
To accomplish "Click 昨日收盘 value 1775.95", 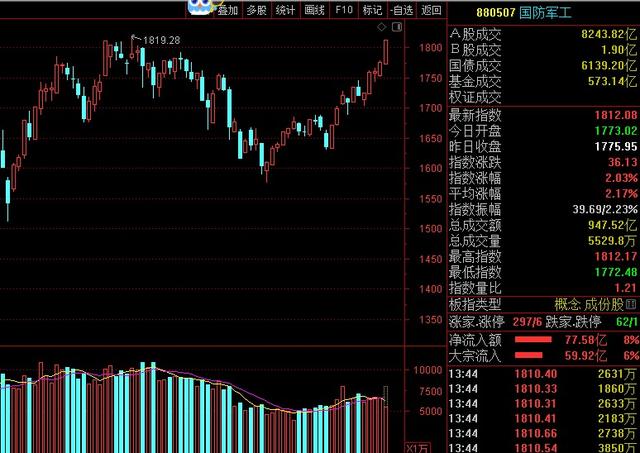I will 616,147.
